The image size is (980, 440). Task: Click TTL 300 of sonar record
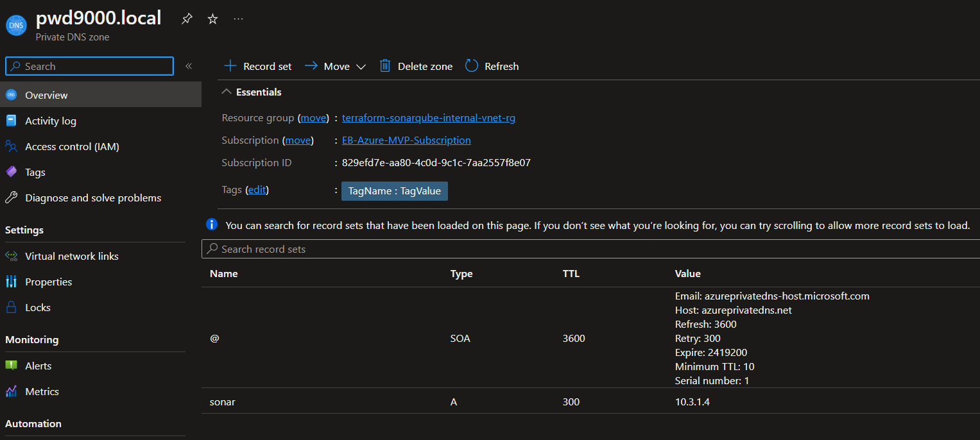[571, 402]
